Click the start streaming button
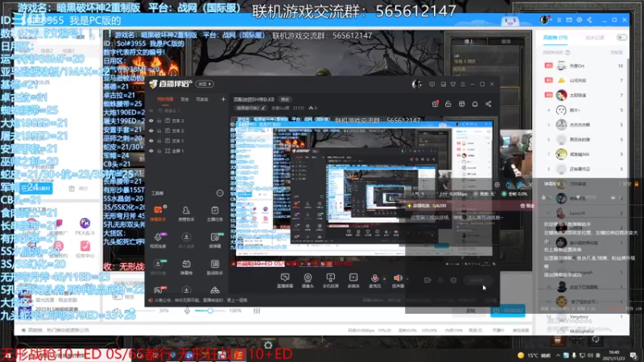 point(477,280)
